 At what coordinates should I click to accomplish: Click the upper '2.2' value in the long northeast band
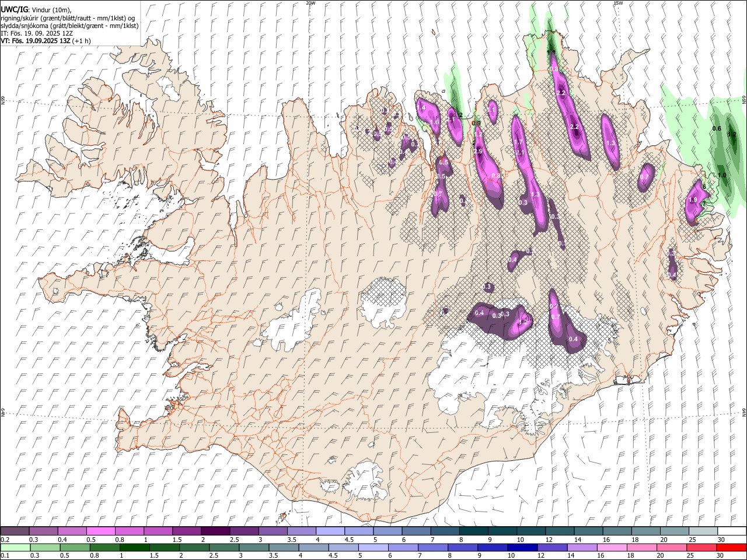tap(561, 93)
